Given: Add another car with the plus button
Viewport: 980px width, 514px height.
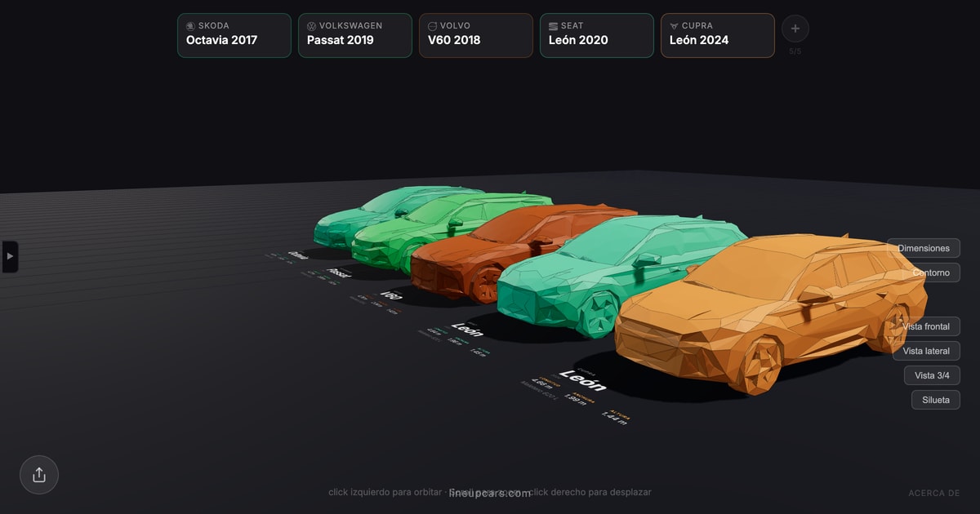Looking at the screenshot, I should (x=795, y=29).
